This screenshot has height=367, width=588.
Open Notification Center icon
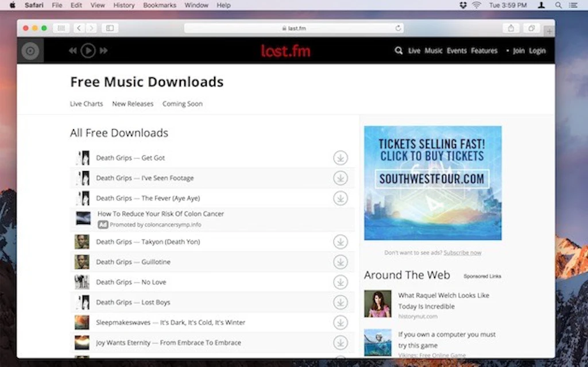(x=574, y=5)
